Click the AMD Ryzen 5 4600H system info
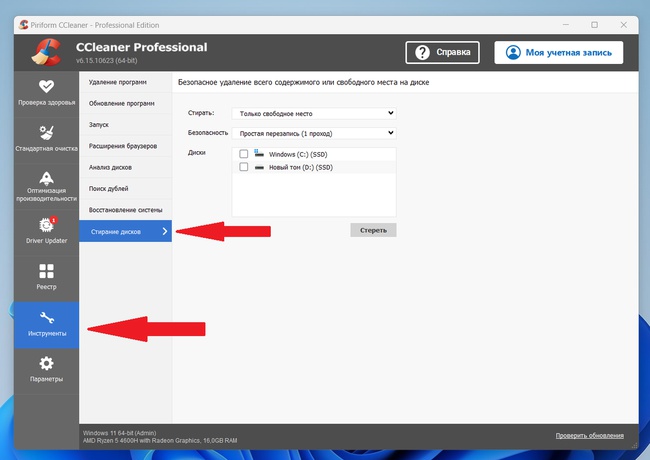 click(x=160, y=441)
